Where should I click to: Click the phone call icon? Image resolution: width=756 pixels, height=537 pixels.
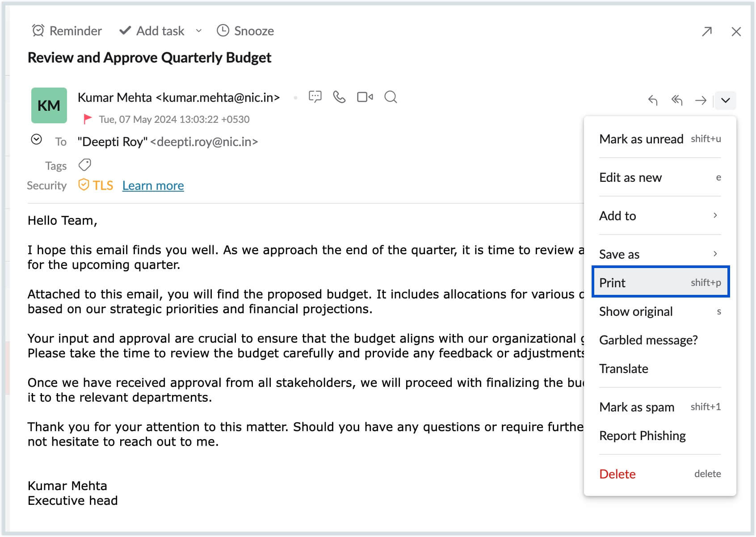pos(340,96)
